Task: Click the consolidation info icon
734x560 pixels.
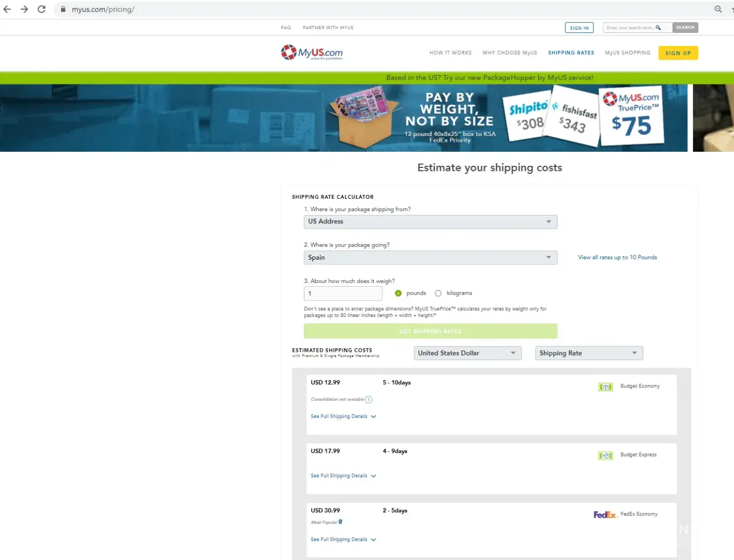Action: click(x=368, y=400)
